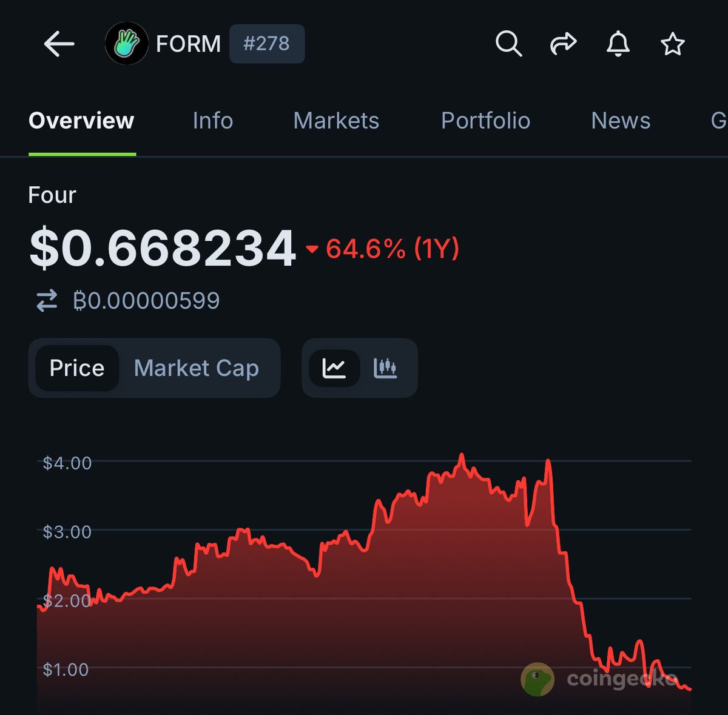Tap the chart's highest price peak
This screenshot has width=728, height=715.
click(462, 455)
